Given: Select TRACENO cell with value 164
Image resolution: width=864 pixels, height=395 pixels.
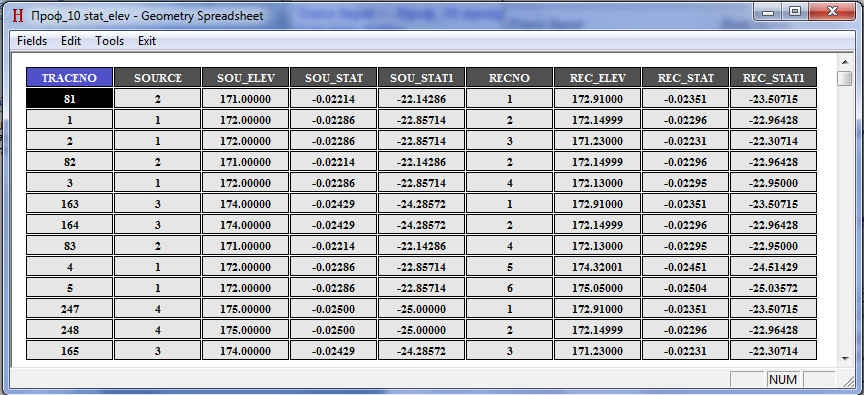Looking at the screenshot, I should [69, 225].
